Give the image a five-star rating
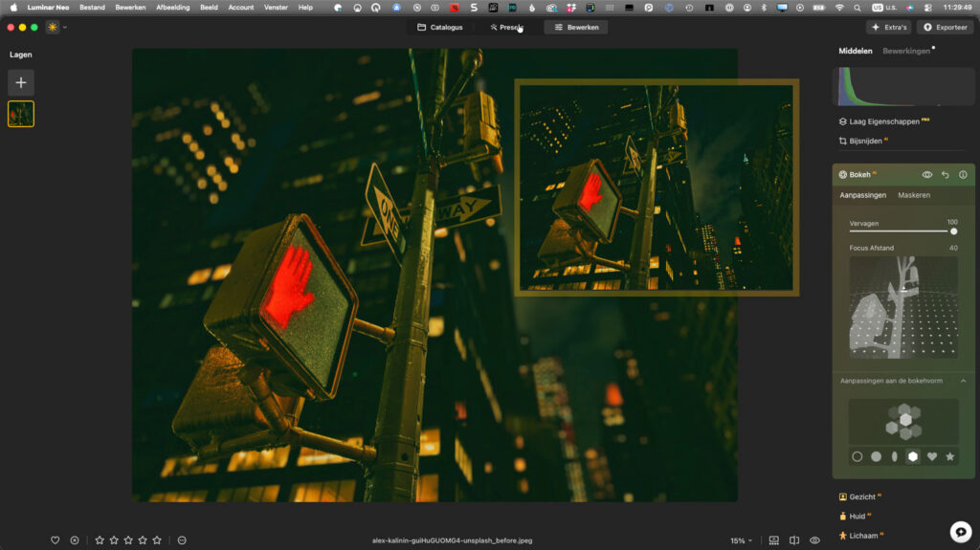The width and height of the screenshot is (980, 550). pyautogui.click(x=157, y=540)
